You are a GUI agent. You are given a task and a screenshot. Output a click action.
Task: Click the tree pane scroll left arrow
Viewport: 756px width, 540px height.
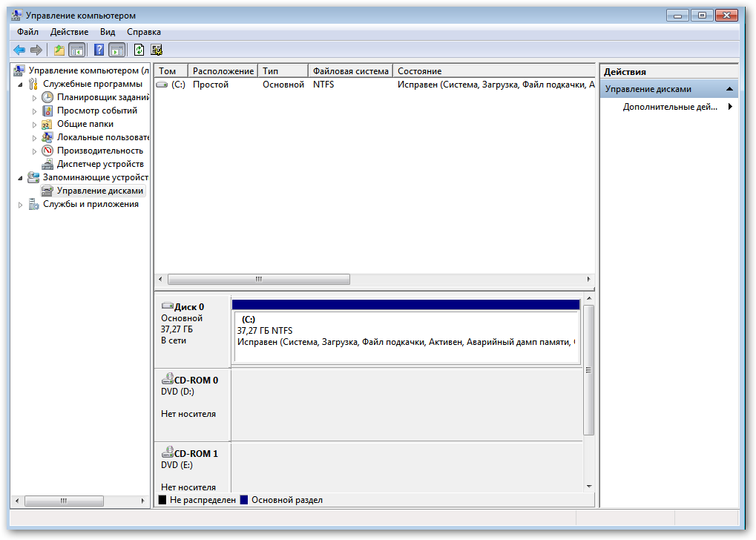17,501
